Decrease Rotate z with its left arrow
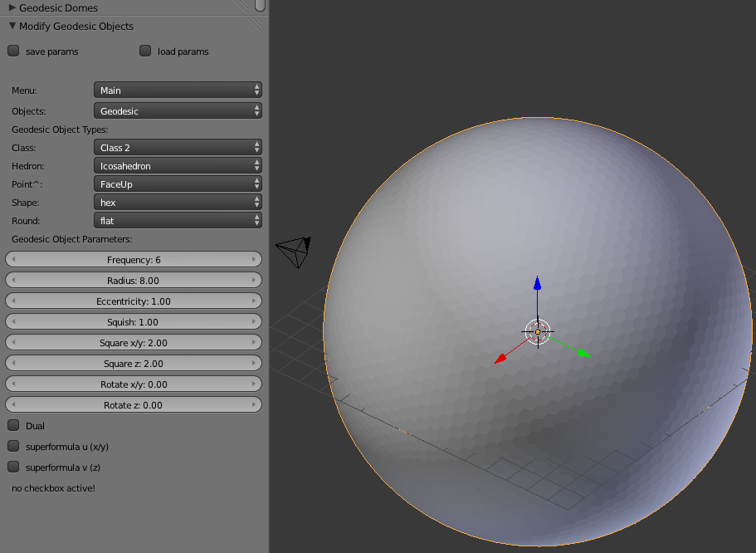The width and height of the screenshot is (756, 553). click(13, 405)
